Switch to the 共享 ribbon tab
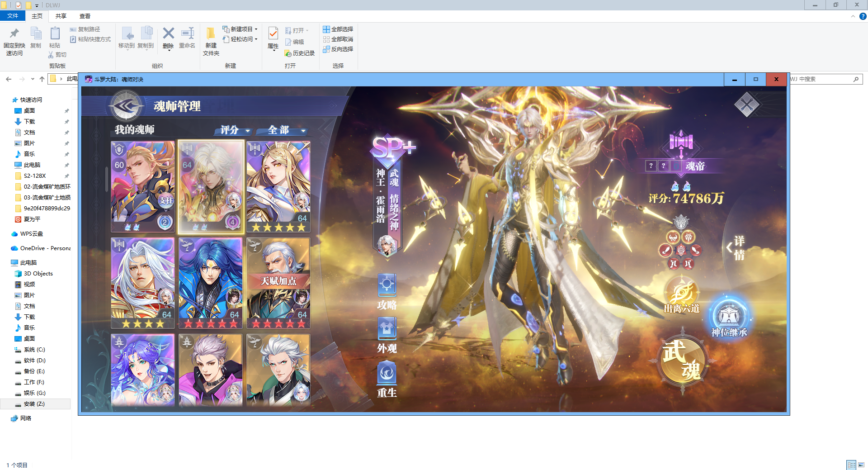This screenshot has height=470, width=868. pos(61,16)
